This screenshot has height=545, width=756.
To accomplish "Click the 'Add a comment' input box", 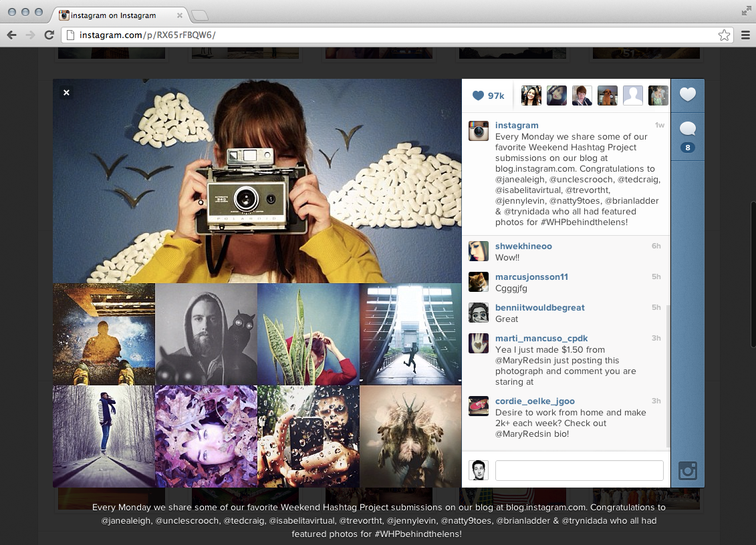I will (x=579, y=470).
